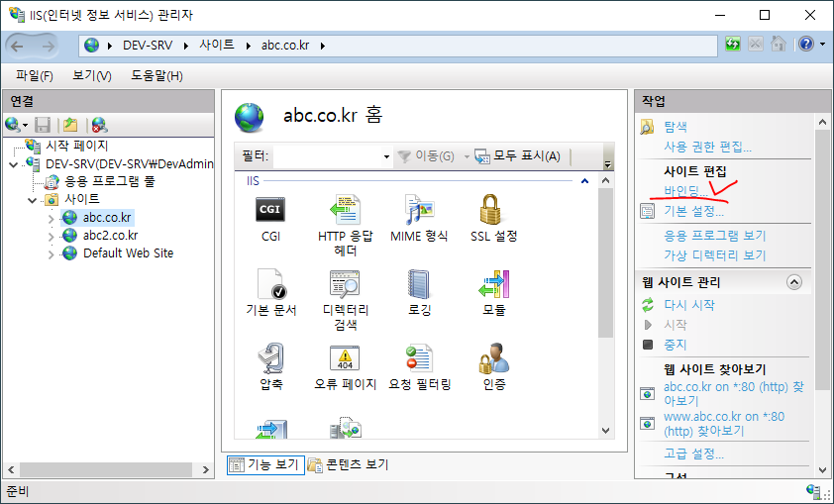The image size is (834, 504).
Task: Open the 보기(V) menu
Action: 92,76
